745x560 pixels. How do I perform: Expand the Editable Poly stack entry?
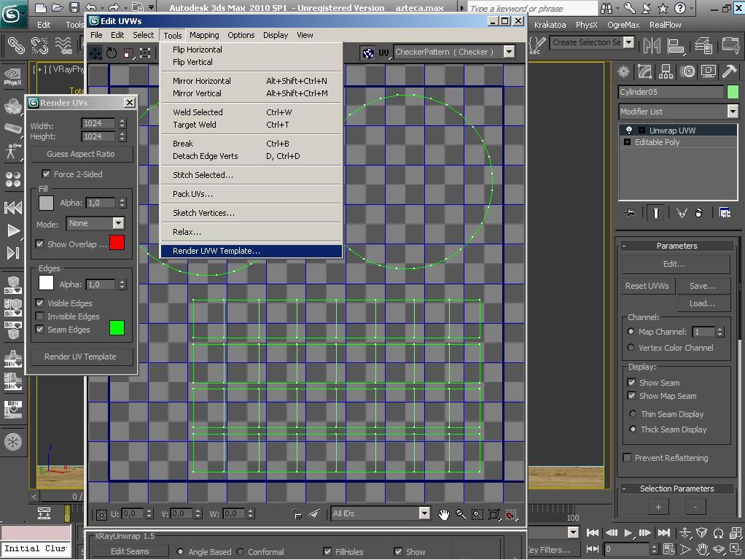coord(627,142)
